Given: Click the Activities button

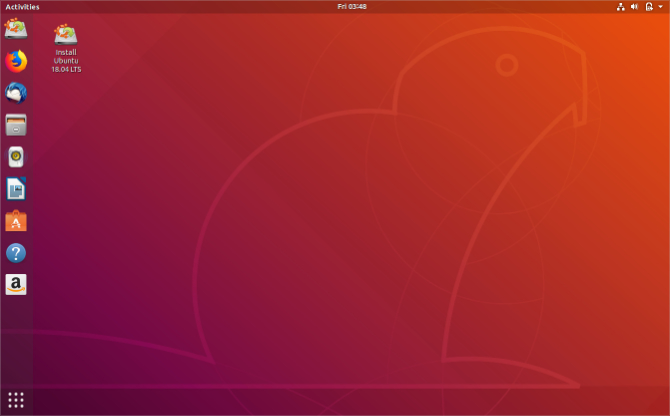Looking at the screenshot, I should pyautogui.click(x=22, y=6).
